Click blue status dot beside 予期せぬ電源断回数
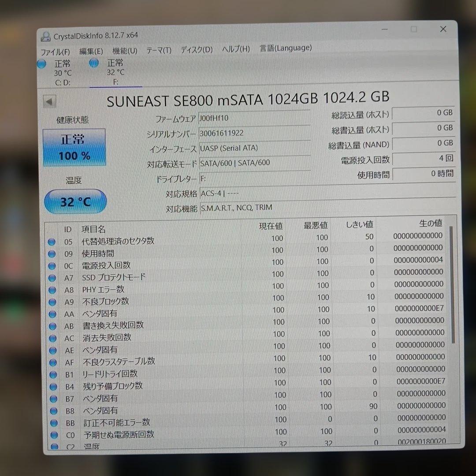This screenshot has height=476, width=476. coord(52,435)
